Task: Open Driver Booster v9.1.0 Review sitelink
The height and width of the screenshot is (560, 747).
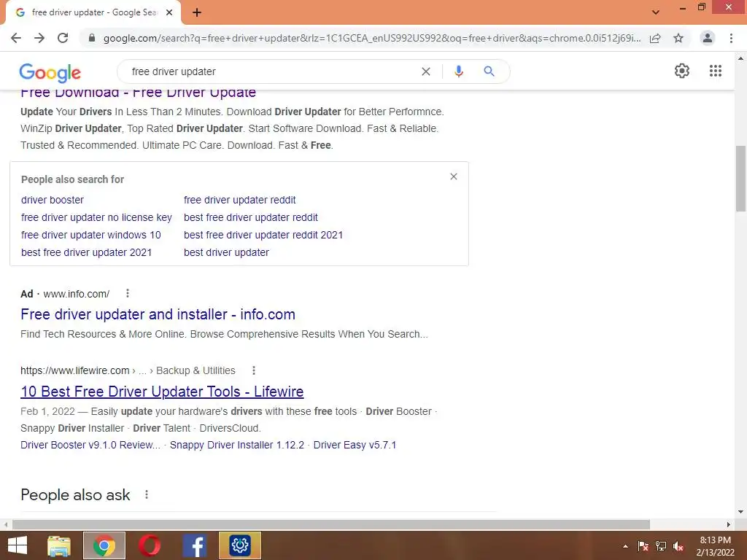Action: [90, 446]
